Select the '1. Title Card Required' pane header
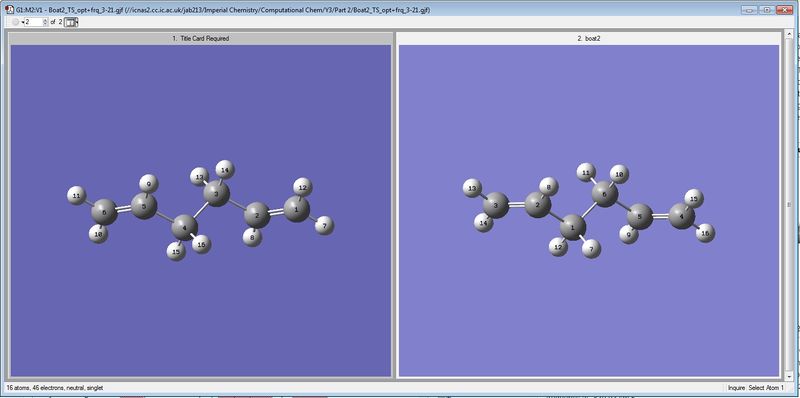 (201, 38)
